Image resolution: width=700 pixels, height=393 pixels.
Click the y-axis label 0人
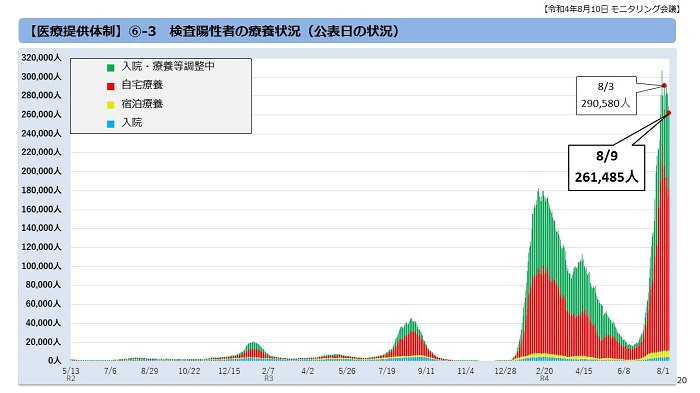[54, 360]
